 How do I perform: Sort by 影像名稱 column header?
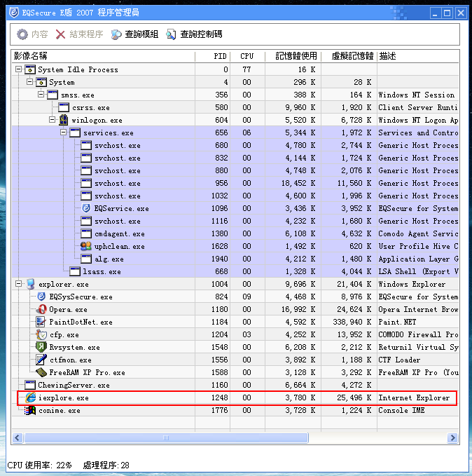(104, 56)
